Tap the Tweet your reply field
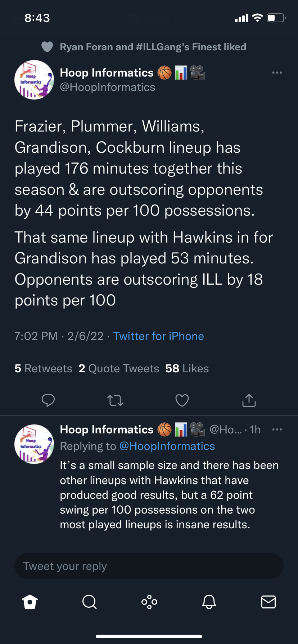The width and height of the screenshot is (298, 644). tap(149, 566)
